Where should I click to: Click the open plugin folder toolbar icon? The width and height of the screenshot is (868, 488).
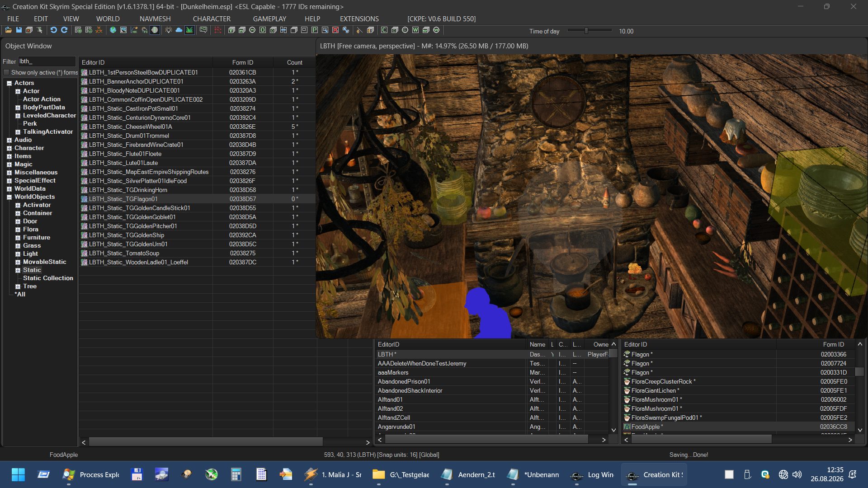pyautogui.click(x=8, y=30)
